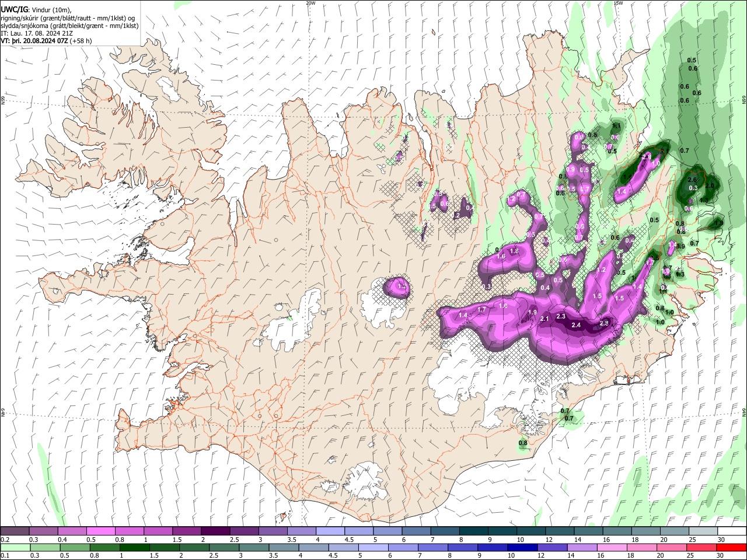Screen dimensions: 747x560
Task: Click the 0.8 rain value on the south coast
Action: point(523,443)
